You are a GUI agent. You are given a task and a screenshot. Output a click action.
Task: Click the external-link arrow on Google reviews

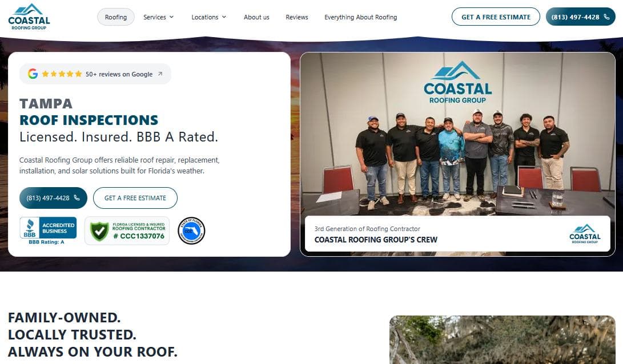pyautogui.click(x=160, y=74)
